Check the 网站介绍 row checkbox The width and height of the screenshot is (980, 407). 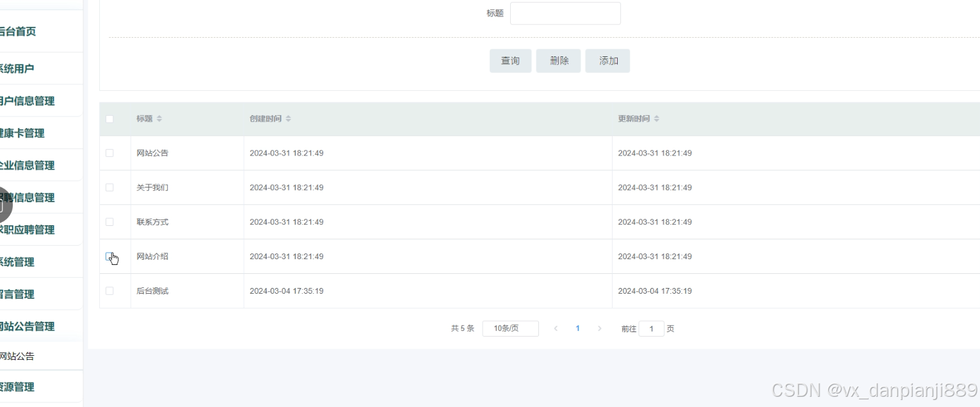pyautogui.click(x=109, y=256)
